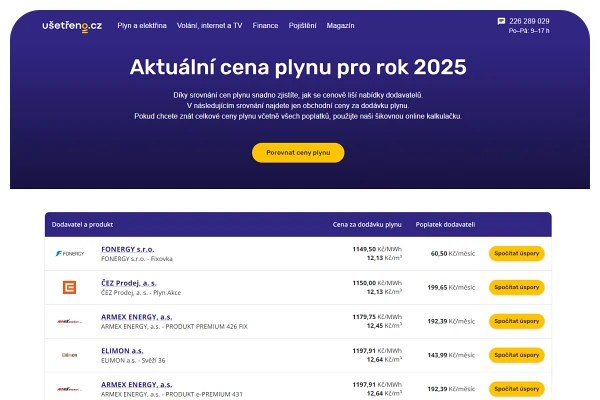Click the Po–Pá: 9–17 h opening hours text
This screenshot has width=600, height=400.
pyautogui.click(x=529, y=31)
